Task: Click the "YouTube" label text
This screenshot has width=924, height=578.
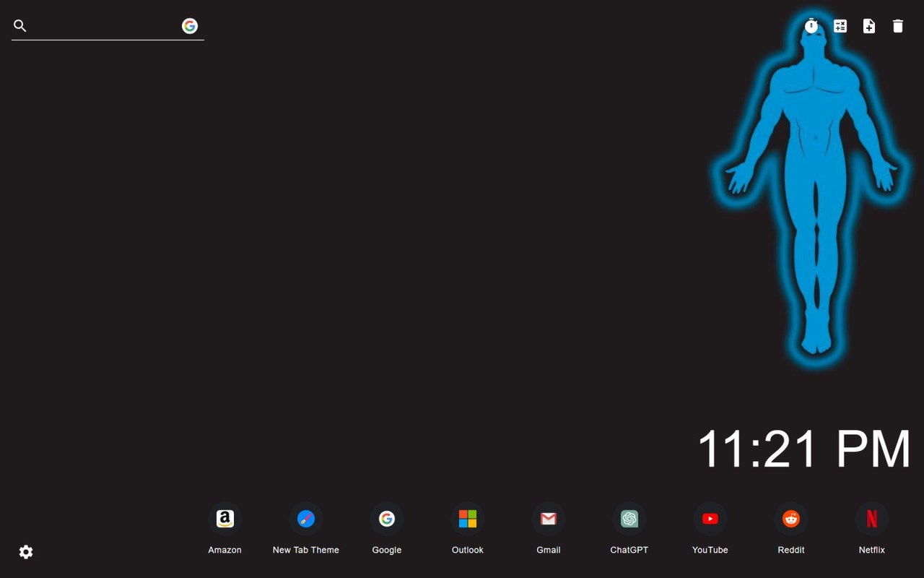Action: pos(710,550)
